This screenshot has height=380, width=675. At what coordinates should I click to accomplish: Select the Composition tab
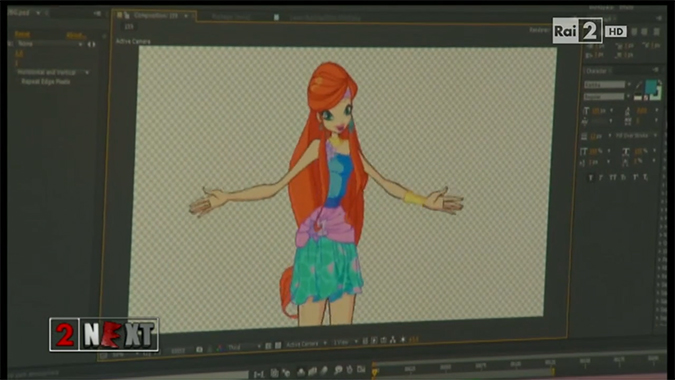tap(155, 15)
